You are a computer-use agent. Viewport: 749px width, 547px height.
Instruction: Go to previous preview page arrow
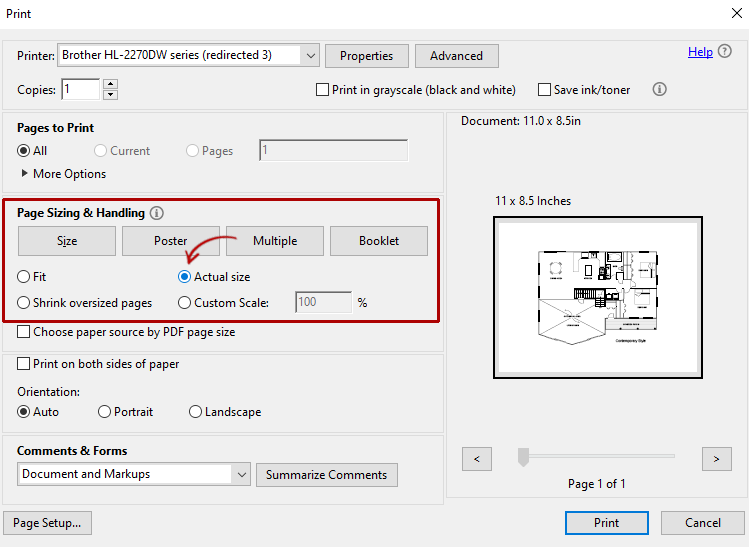[x=477, y=459]
